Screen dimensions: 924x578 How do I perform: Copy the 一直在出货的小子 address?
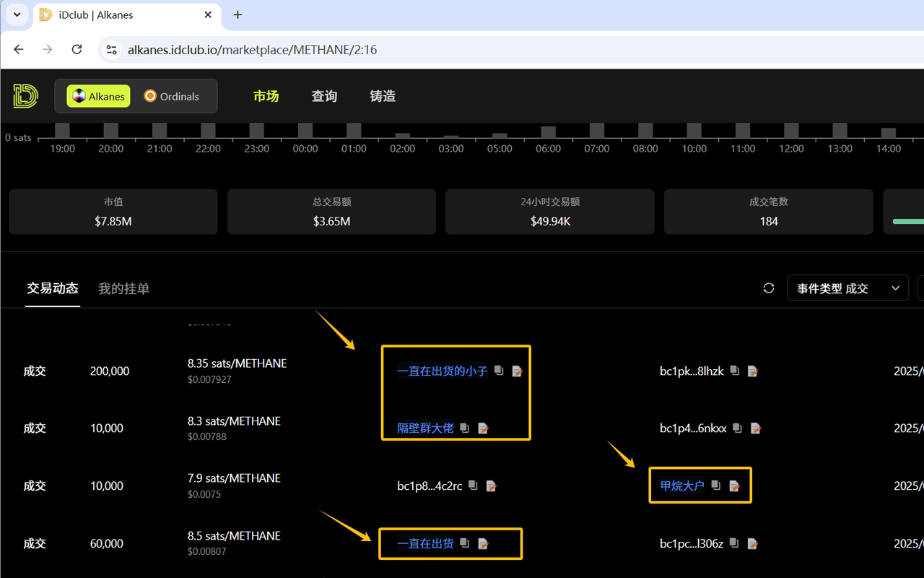499,371
